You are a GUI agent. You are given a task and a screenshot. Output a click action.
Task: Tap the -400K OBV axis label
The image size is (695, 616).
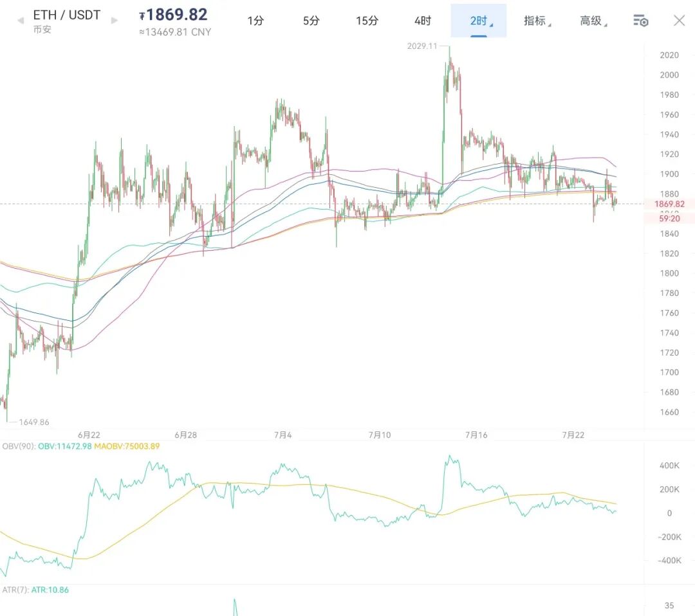pyautogui.click(x=669, y=561)
